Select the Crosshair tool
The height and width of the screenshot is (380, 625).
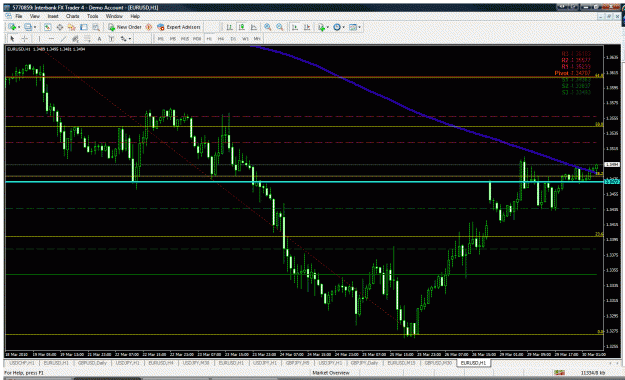pyautogui.click(x=24, y=39)
